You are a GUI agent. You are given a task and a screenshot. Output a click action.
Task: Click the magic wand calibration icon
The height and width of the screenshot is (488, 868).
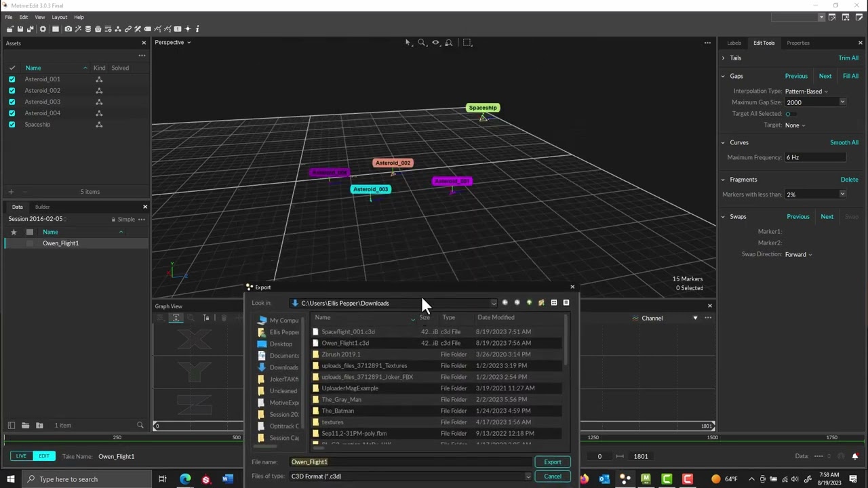[78, 29]
